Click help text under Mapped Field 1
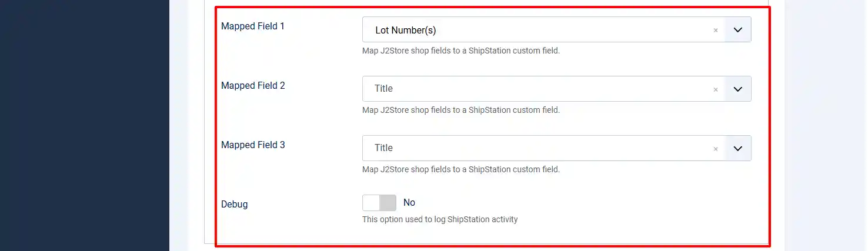Screen dimensions: 868x251 pyautogui.click(x=461, y=51)
